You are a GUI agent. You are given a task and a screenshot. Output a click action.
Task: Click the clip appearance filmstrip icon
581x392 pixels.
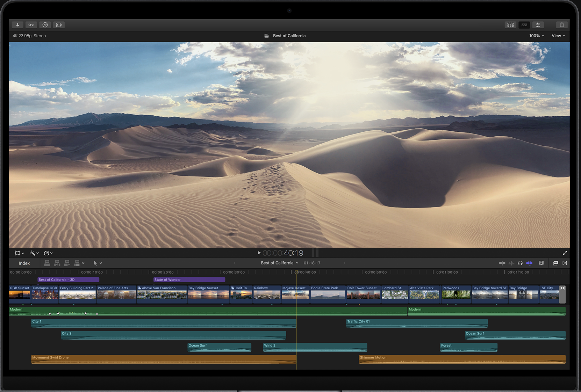541,263
